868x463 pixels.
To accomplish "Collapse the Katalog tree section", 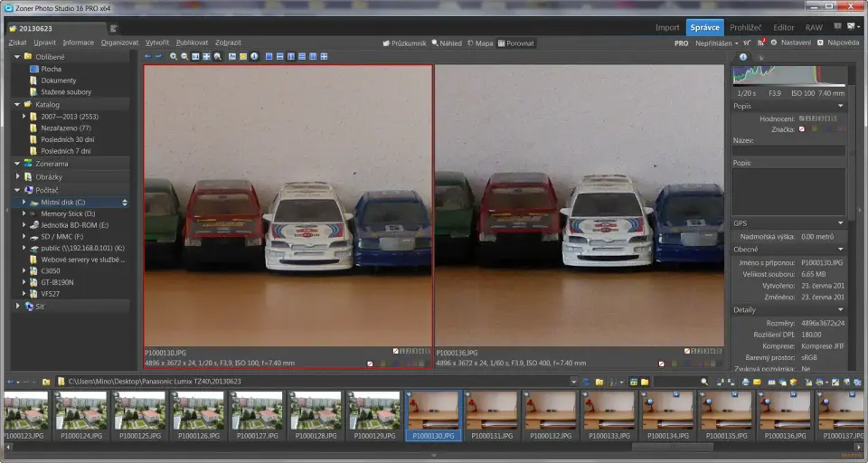I will pos(17,104).
